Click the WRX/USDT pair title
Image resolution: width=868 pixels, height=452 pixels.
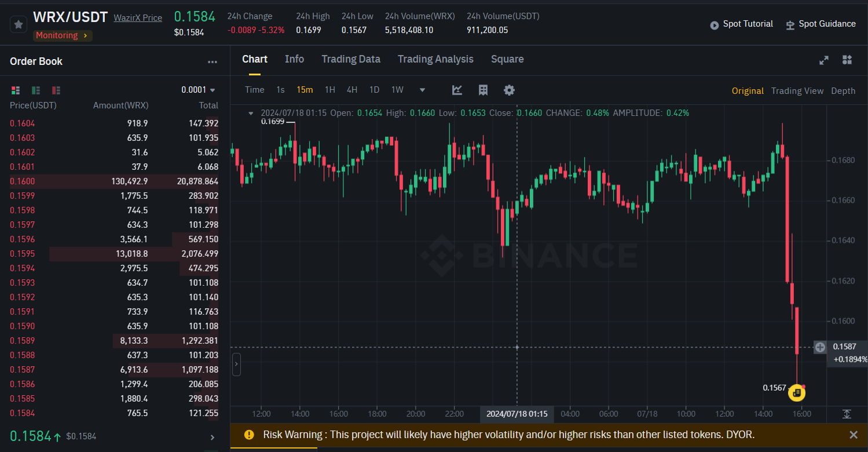click(70, 17)
